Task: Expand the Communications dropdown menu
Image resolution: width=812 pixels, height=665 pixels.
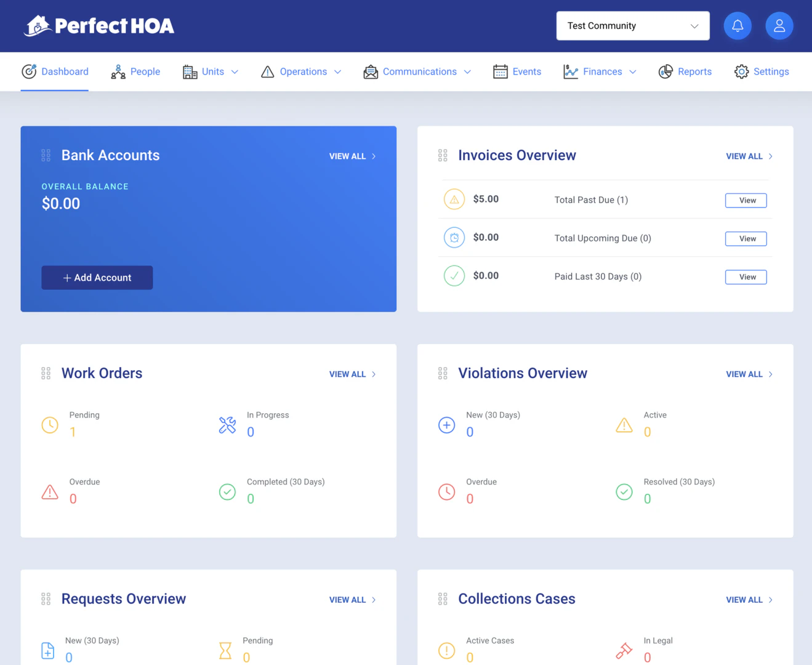Action: (x=417, y=72)
